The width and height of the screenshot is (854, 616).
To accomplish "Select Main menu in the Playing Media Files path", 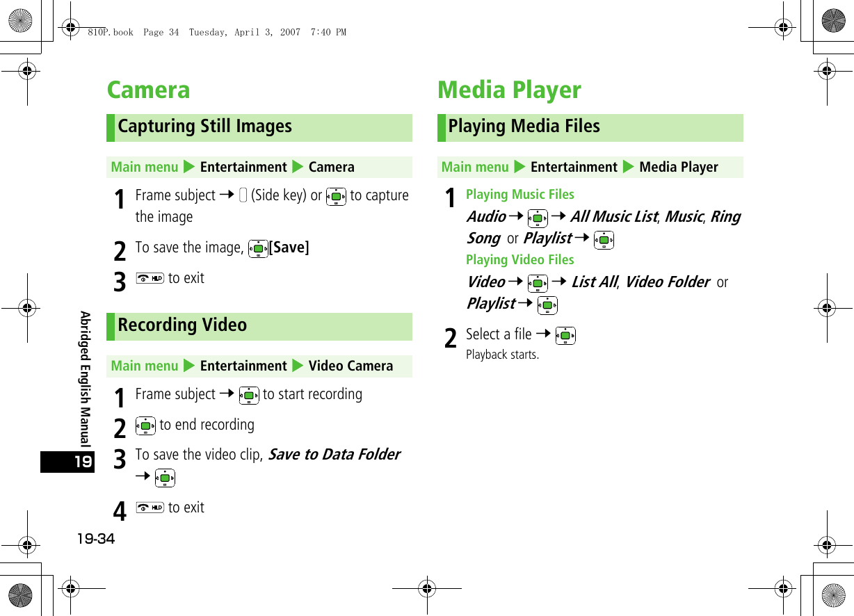I will [475, 167].
